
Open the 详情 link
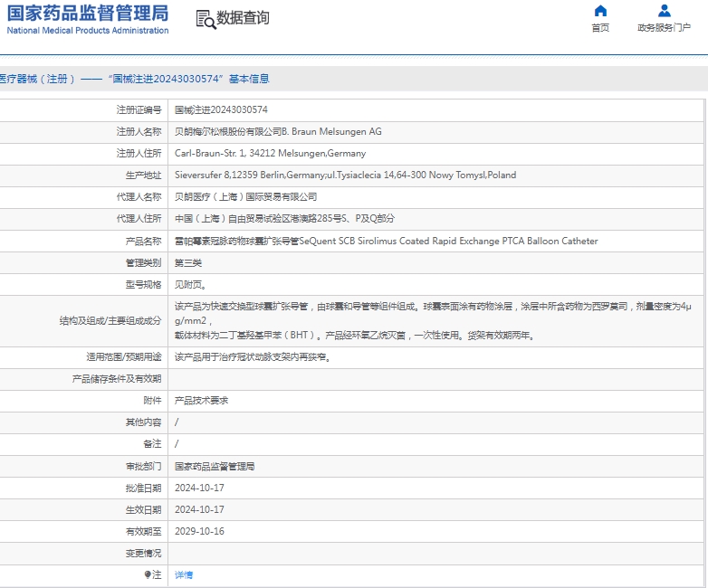tap(184, 574)
